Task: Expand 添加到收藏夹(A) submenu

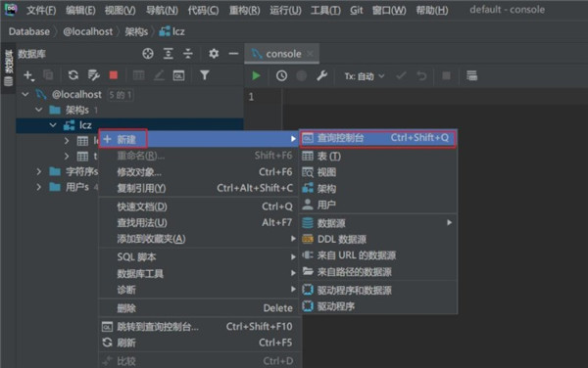Action: click(293, 239)
